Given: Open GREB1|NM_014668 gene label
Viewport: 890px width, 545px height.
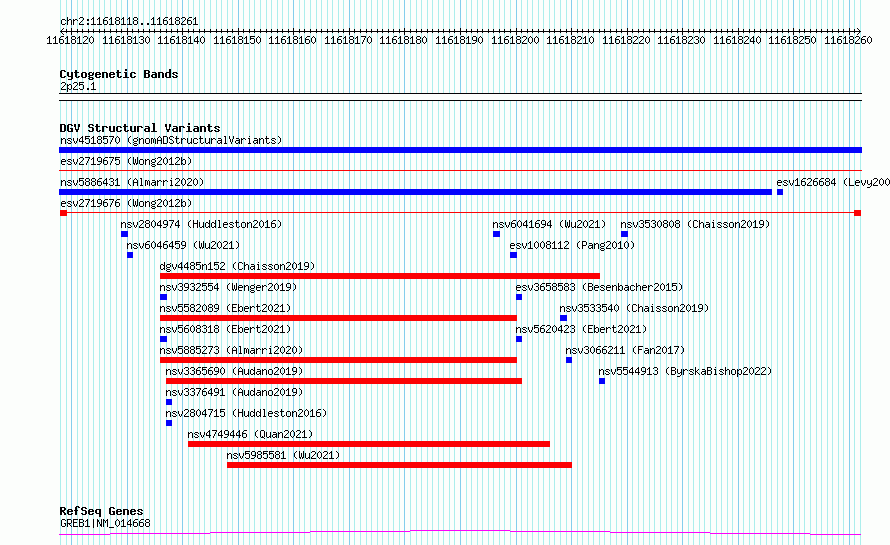Looking at the screenshot, I should (105, 523).
